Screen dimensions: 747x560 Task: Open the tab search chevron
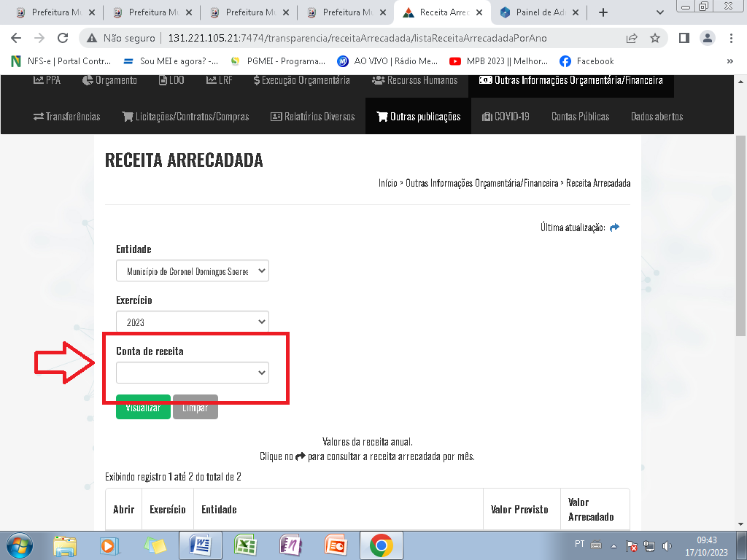point(659,12)
